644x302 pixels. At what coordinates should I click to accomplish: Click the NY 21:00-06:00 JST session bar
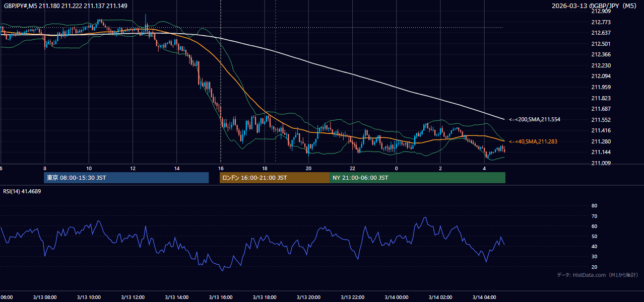417,178
